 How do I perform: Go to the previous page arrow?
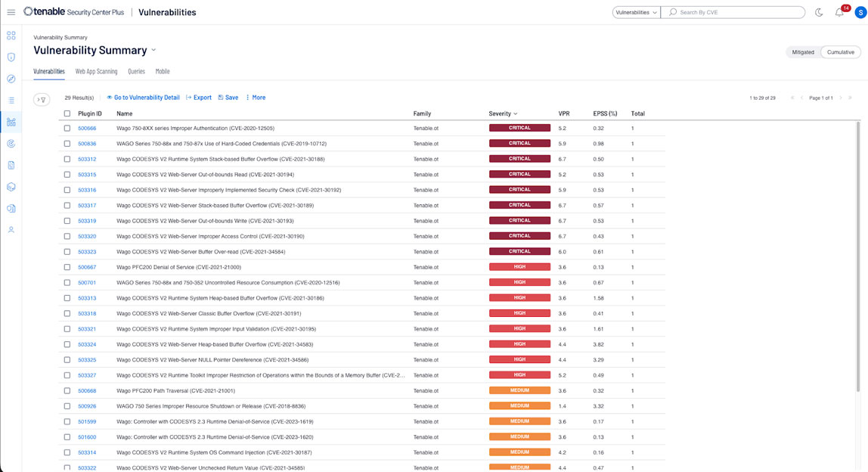801,98
